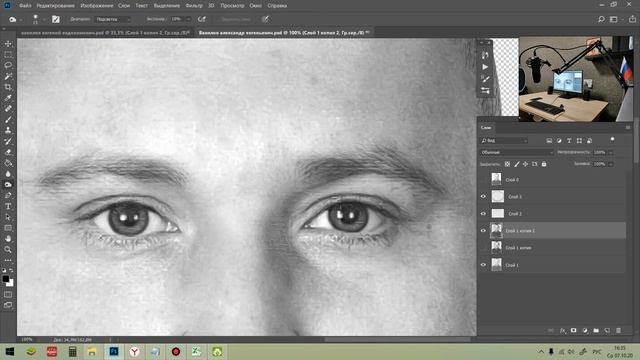The width and height of the screenshot is (640, 360).
Task: Select the Lasso tool
Action: (x=8, y=65)
